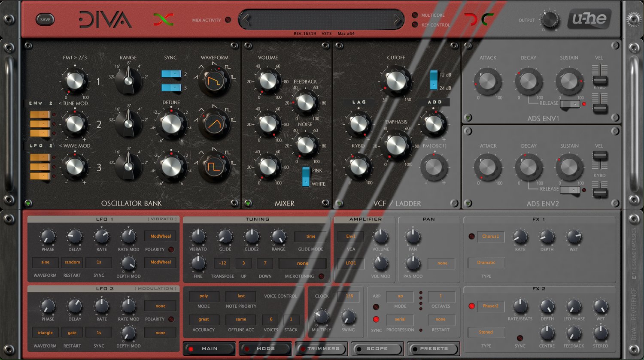
Task: Toggle the PINK / WHITE noise switch
Action: coord(306,176)
